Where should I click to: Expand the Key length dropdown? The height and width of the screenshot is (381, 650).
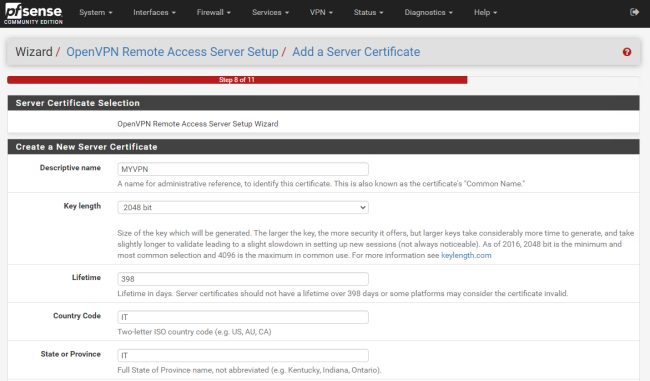point(243,207)
